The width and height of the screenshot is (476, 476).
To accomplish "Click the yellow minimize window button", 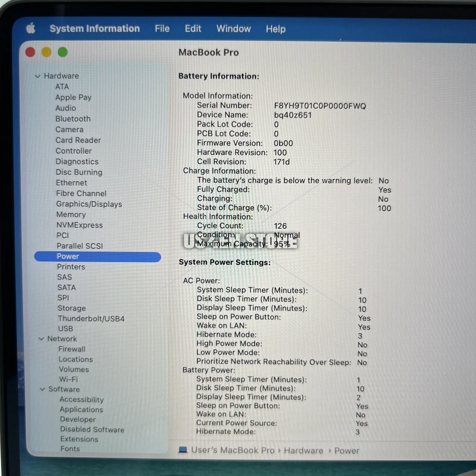I will 46,52.
